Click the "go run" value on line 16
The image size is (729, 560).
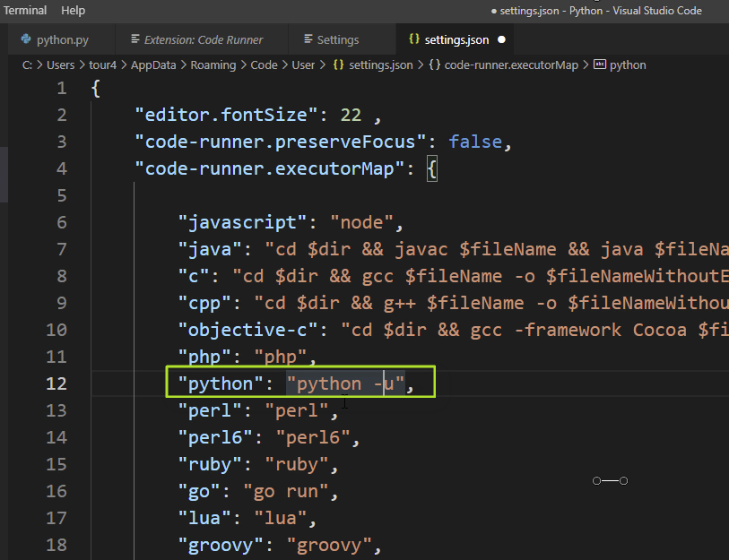[286, 492]
